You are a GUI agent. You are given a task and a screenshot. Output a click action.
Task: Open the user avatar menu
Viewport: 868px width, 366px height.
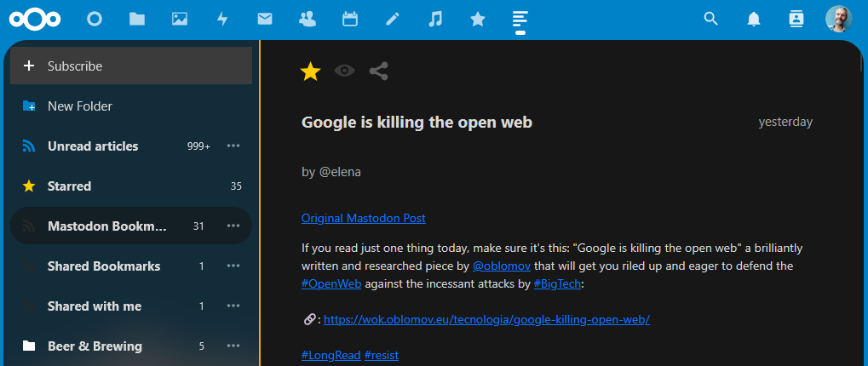(839, 20)
